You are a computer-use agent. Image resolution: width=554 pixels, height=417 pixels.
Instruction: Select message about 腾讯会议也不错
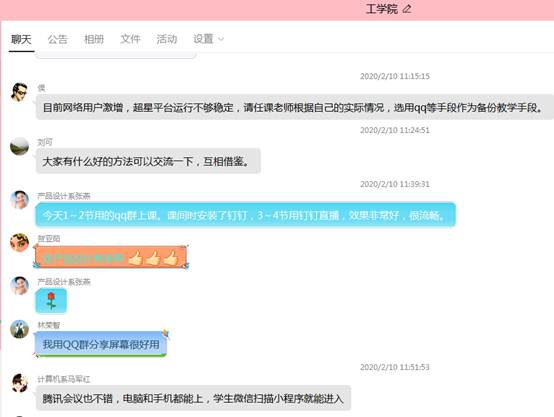coord(193,398)
